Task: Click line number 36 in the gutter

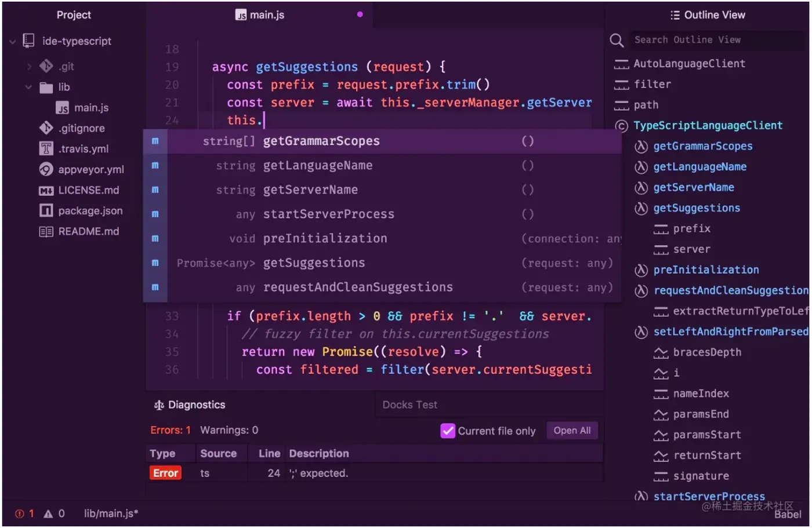Action: [x=172, y=370]
